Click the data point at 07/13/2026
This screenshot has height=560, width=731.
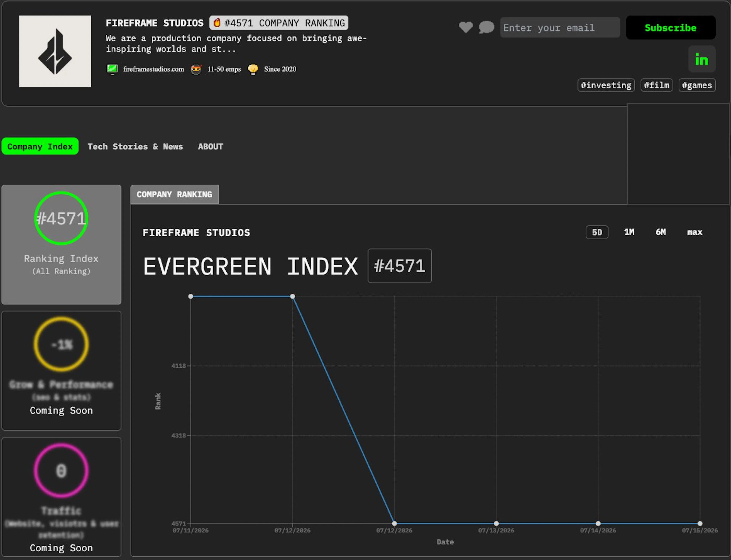[x=496, y=524]
